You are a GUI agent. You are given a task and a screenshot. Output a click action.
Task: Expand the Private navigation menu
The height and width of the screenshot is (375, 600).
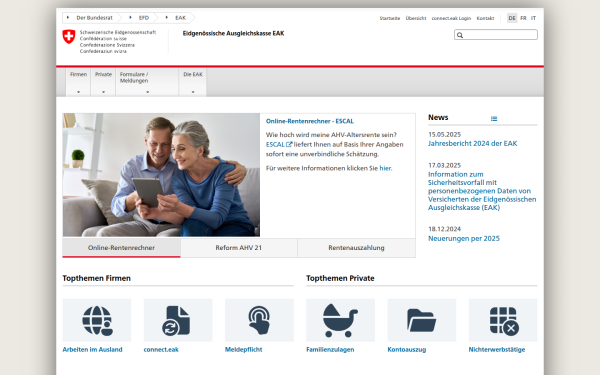click(x=103, y=82)
